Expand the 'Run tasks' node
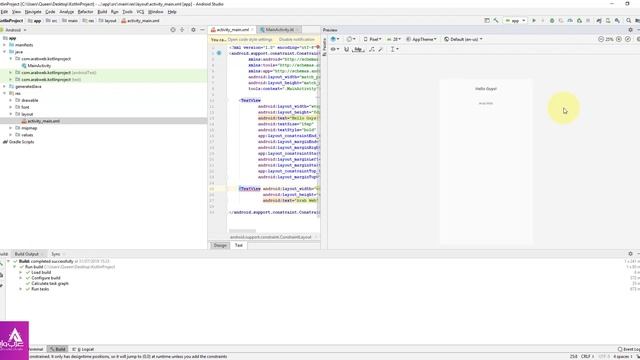 coord(21,289)
